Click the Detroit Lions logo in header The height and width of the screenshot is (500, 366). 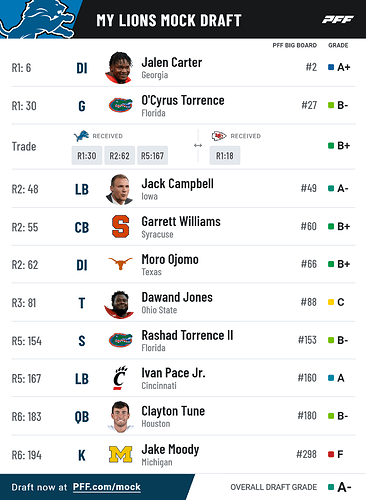37,19
